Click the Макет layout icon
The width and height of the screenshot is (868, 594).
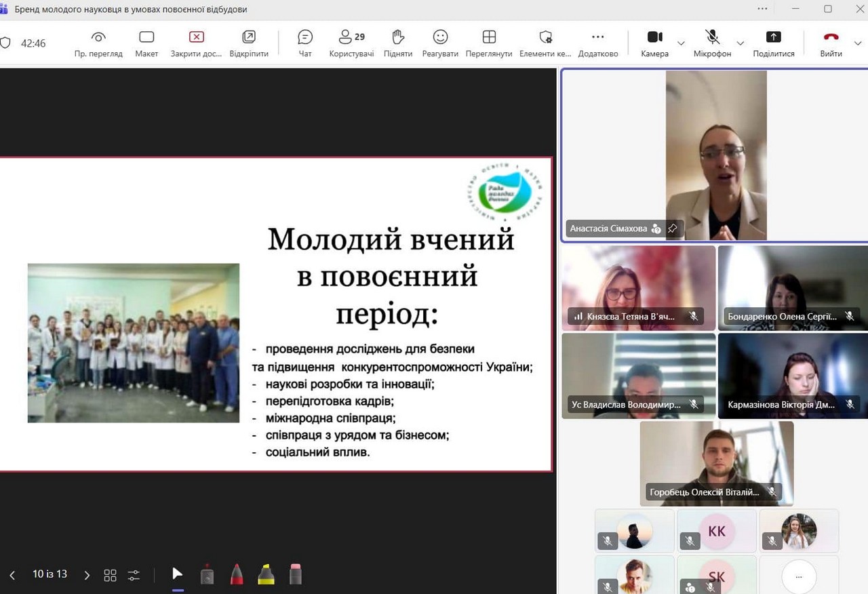point(146,43)
